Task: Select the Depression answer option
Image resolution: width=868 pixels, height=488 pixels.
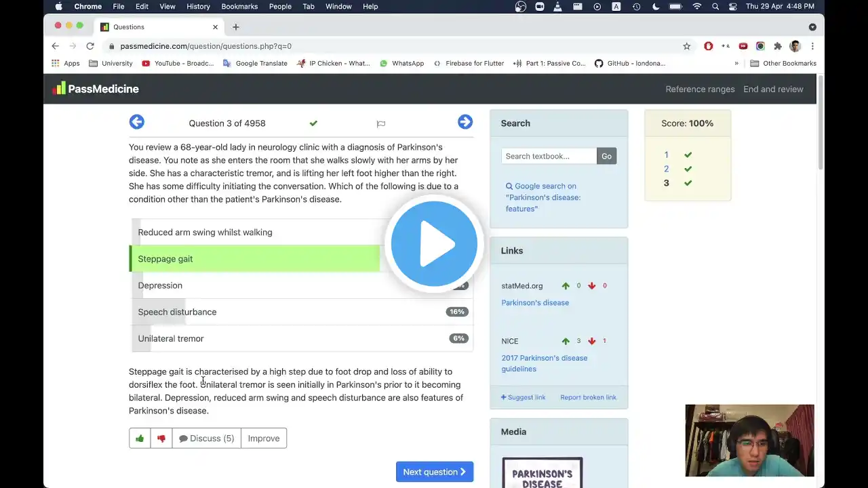Action: [301, 285]
